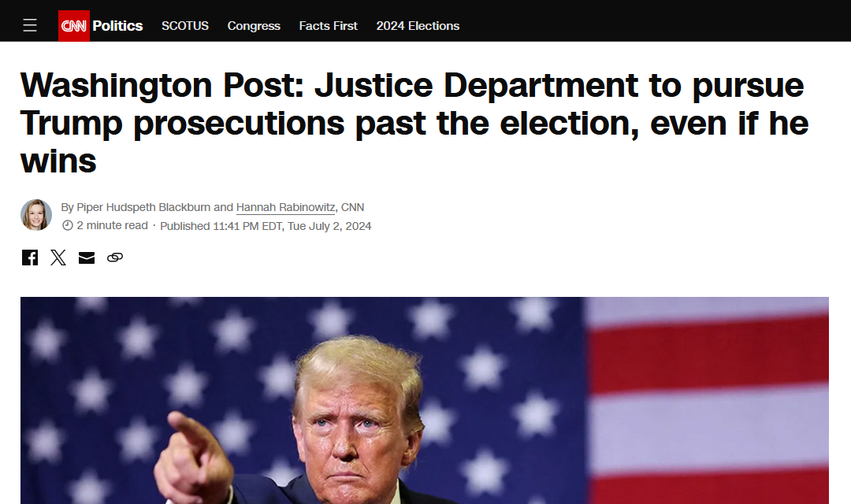Click the red CNN logo
This screenshot has width=851, height=504.
click(x=74, y=25)
